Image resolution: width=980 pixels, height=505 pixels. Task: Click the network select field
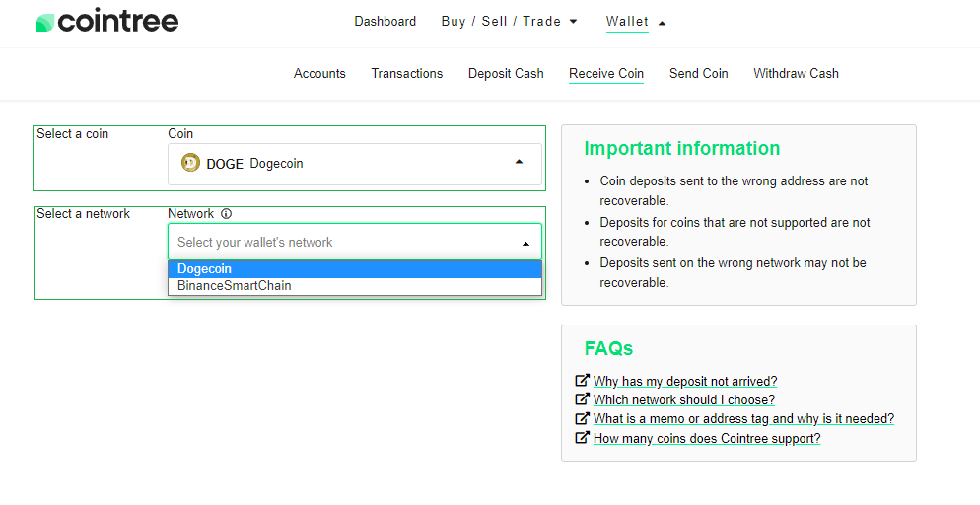tap(354, 242)
